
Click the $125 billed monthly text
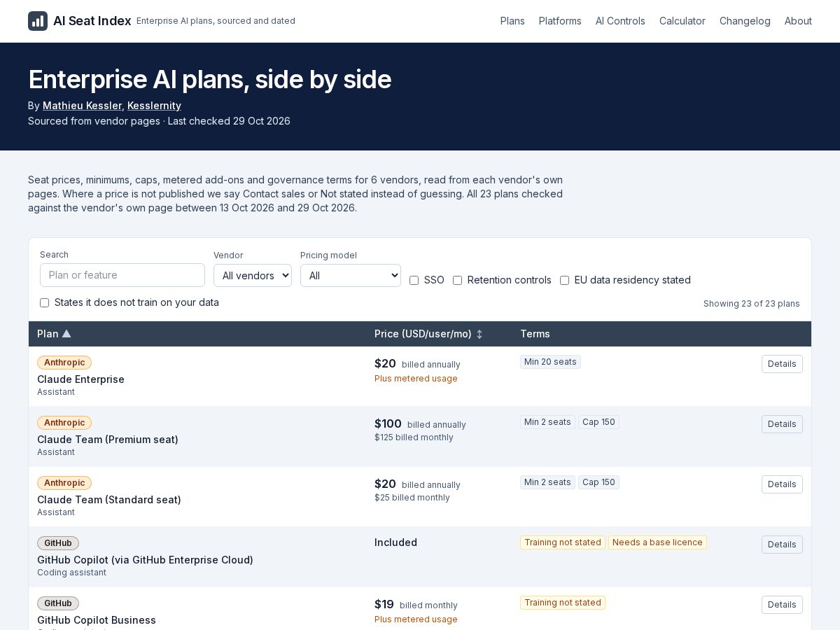pyautogui.click(x=414, y=437)
